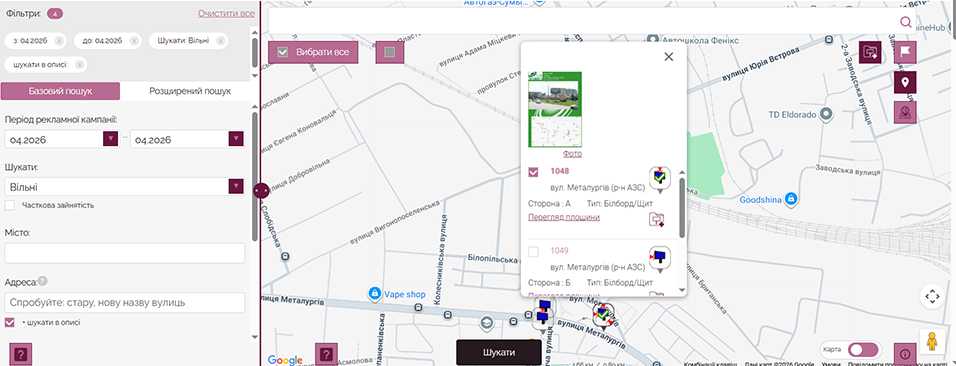Click the 'Очистити все' link
Viewport: 956px width, 366px height.
click(x=226, y=13)
